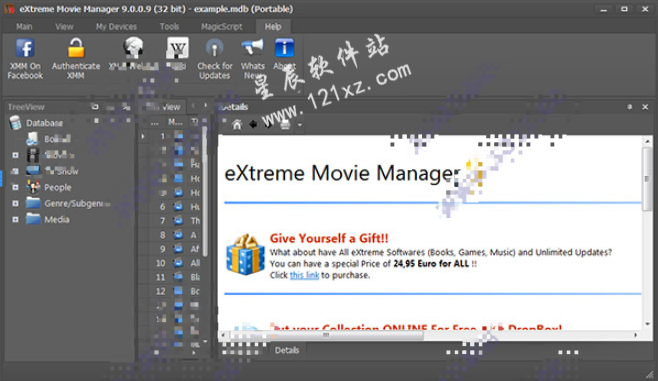This screenshot has height=381, width=658.
Task: Select the People tree item
Action: click(x=58, y=187)
